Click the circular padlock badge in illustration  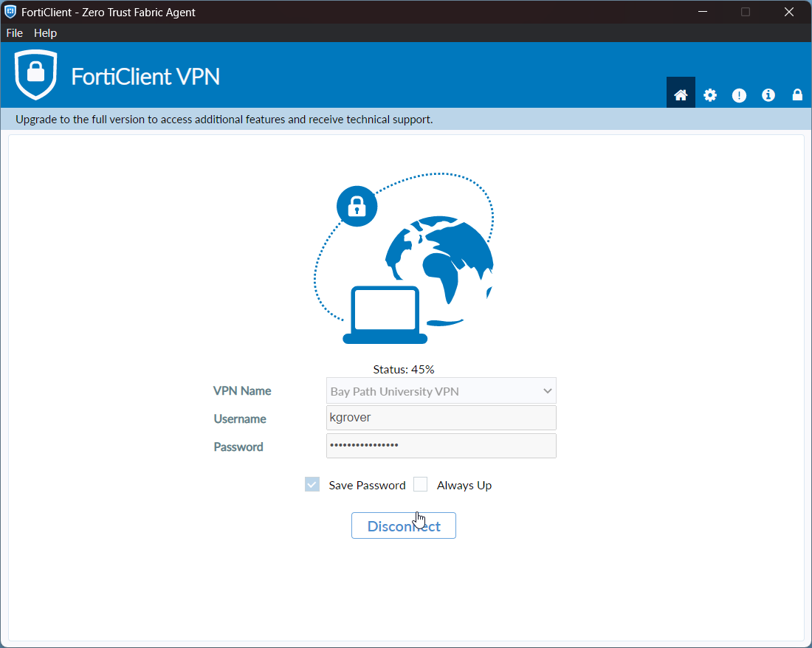pyautogui.click(x=357, y=207)
